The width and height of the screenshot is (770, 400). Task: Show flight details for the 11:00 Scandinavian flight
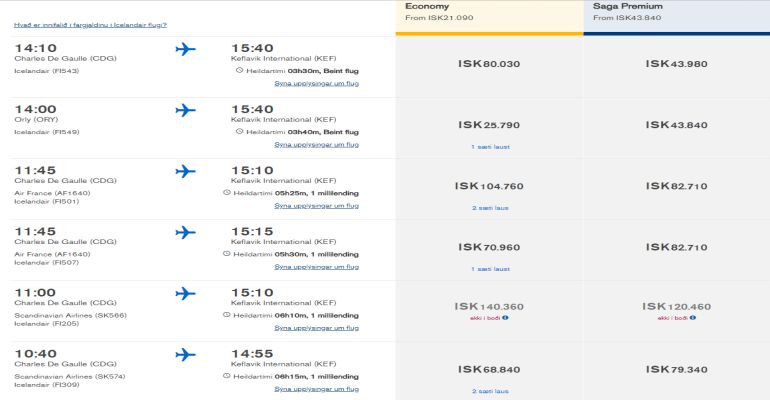316,327
